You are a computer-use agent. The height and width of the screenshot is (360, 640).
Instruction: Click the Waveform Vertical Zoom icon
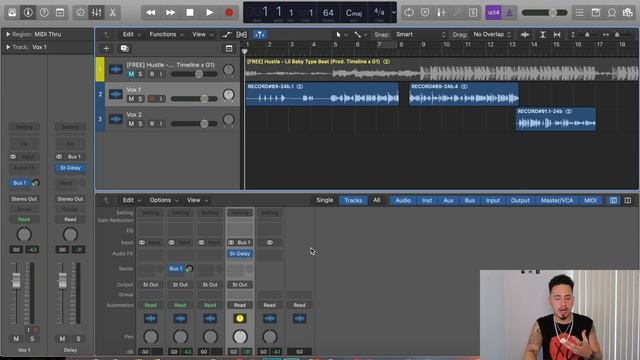[525, 35]
